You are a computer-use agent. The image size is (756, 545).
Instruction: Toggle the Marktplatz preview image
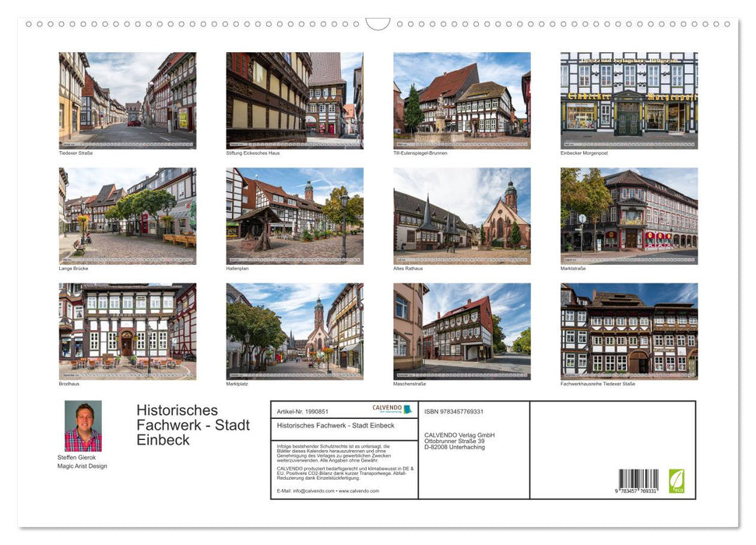pos(294,330)
